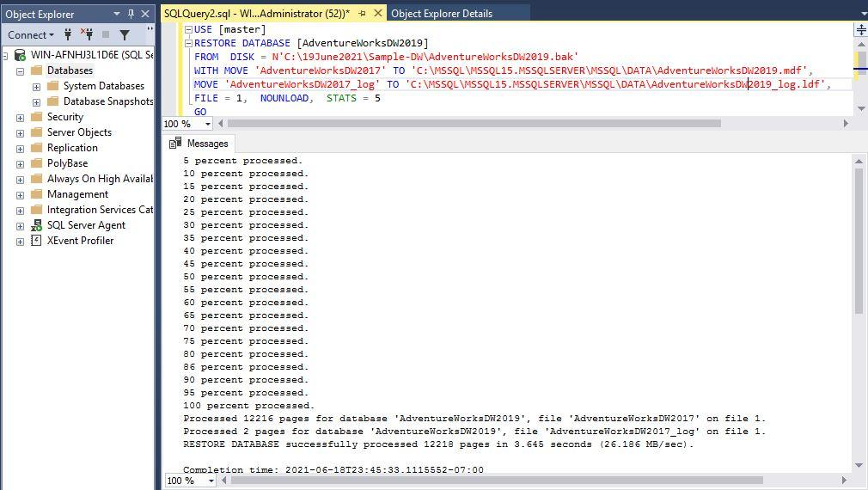Toggle the Object Explorer auto-hide pin
Image resolution: width=868 pixels, height=490 pixels.
tap(131, 14)
